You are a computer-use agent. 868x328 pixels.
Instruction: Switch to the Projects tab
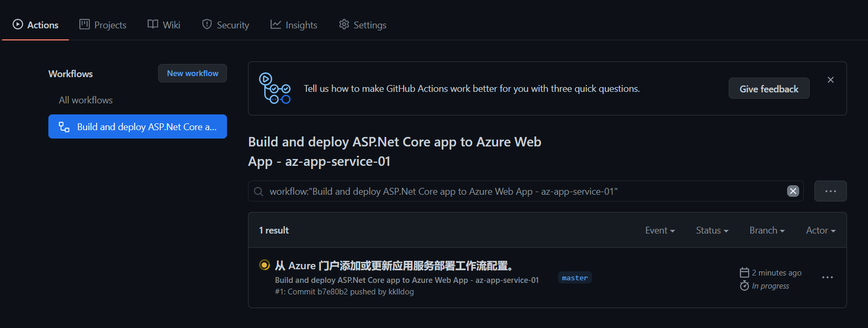[102, 25]
